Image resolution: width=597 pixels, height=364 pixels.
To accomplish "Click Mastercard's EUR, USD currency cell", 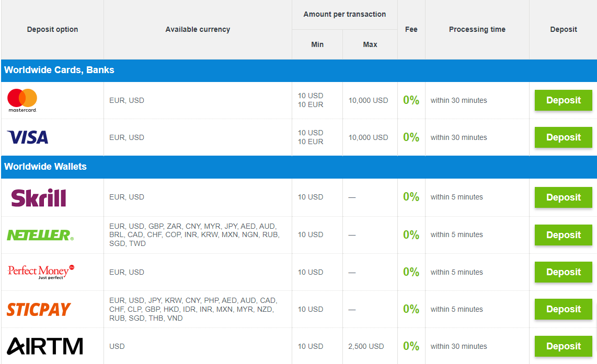I will (127, 100).
